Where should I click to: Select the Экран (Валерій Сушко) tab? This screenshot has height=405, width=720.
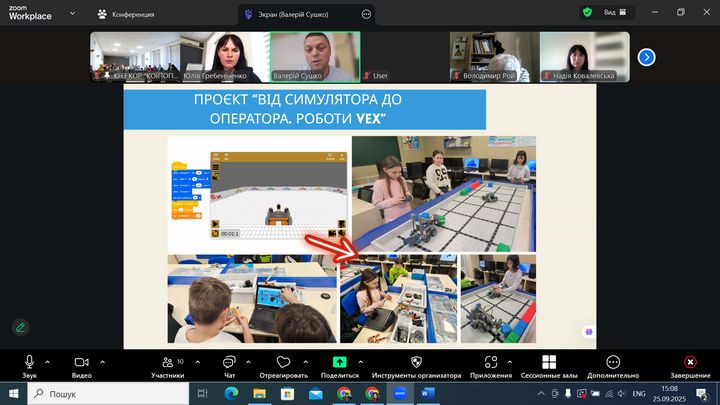pyautogui.click(x=300, y=14)
